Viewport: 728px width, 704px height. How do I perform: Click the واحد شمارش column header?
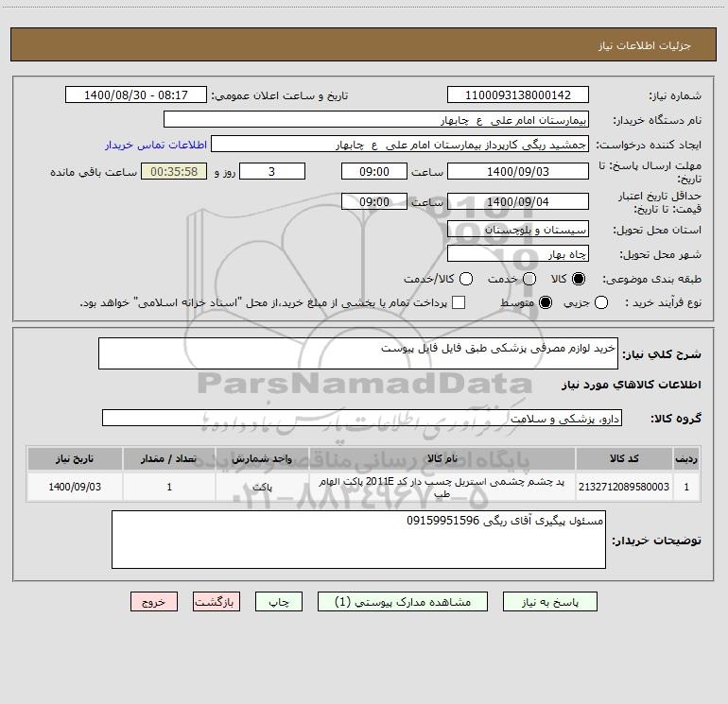tap(262, 458)
